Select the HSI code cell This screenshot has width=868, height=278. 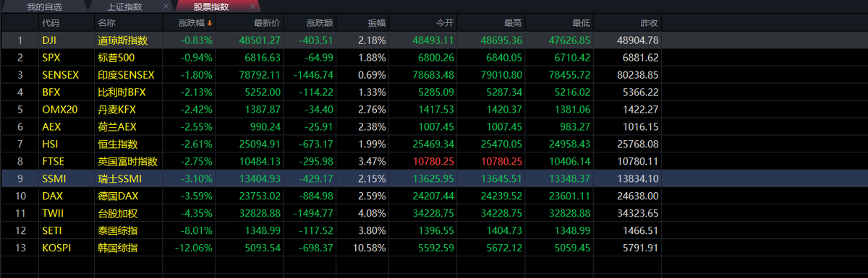pyautogui.click(x=50, y=144)
